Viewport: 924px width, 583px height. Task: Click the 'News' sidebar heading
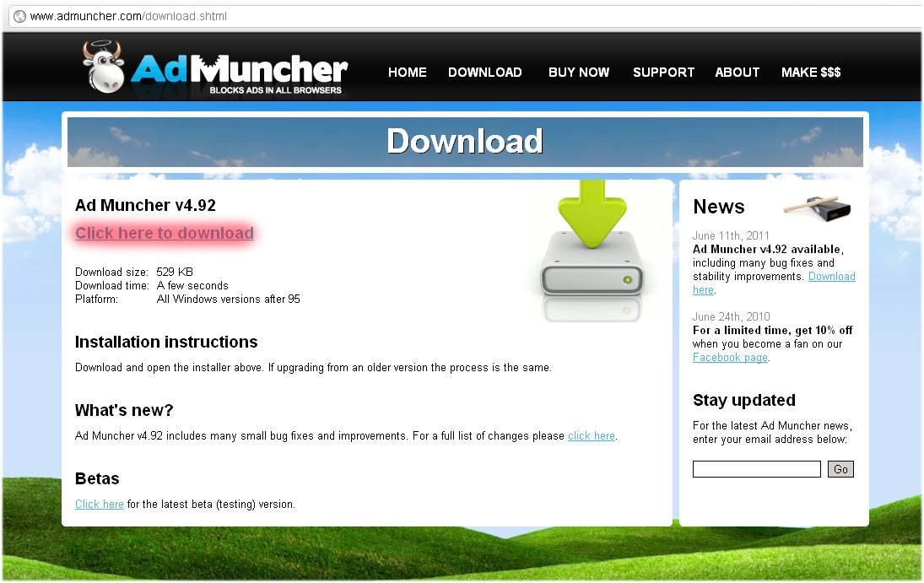tap(718, 207)
